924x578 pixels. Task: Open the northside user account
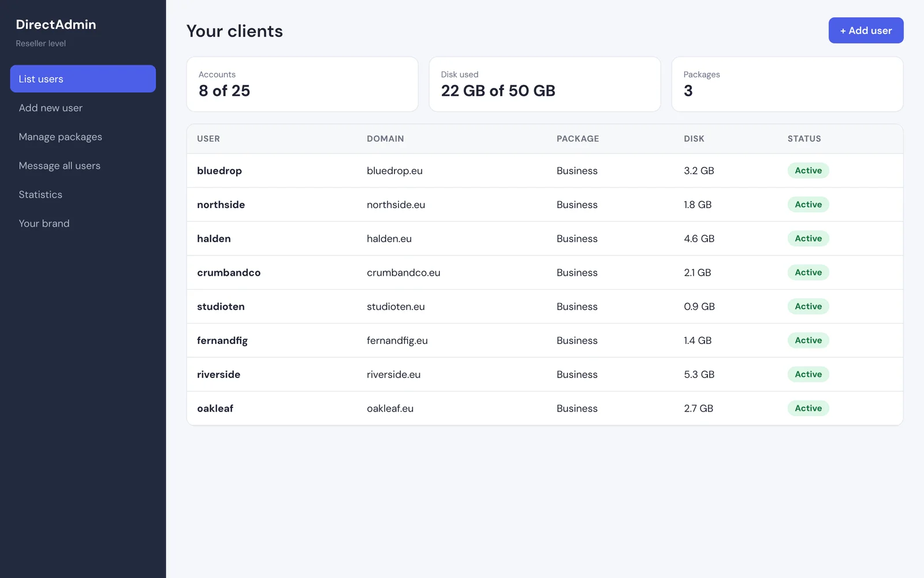pos(221,205)
